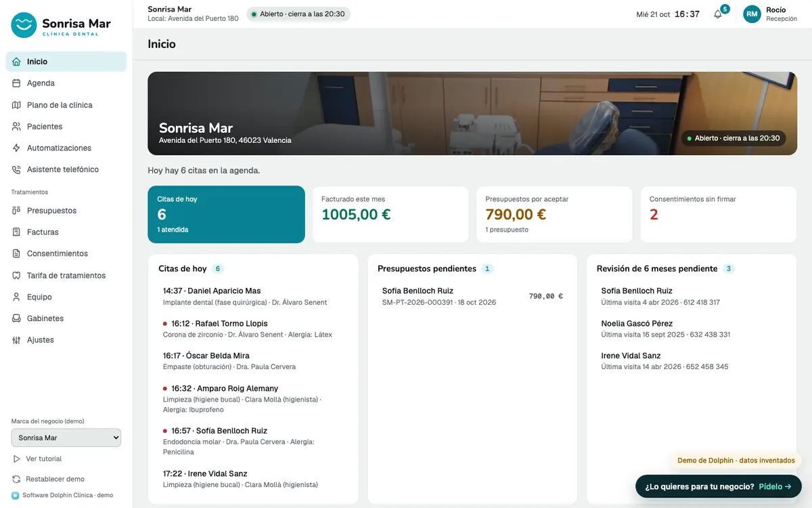Open notifications bell icon

(x=718, y=14)
